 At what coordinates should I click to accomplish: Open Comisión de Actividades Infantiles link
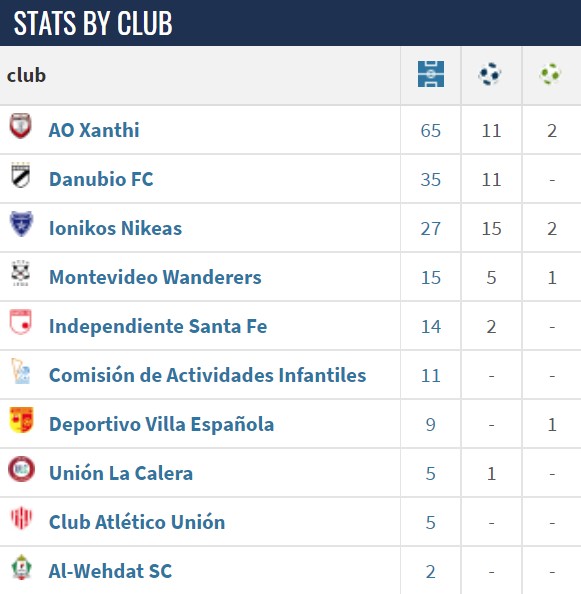tap(208, 375)
